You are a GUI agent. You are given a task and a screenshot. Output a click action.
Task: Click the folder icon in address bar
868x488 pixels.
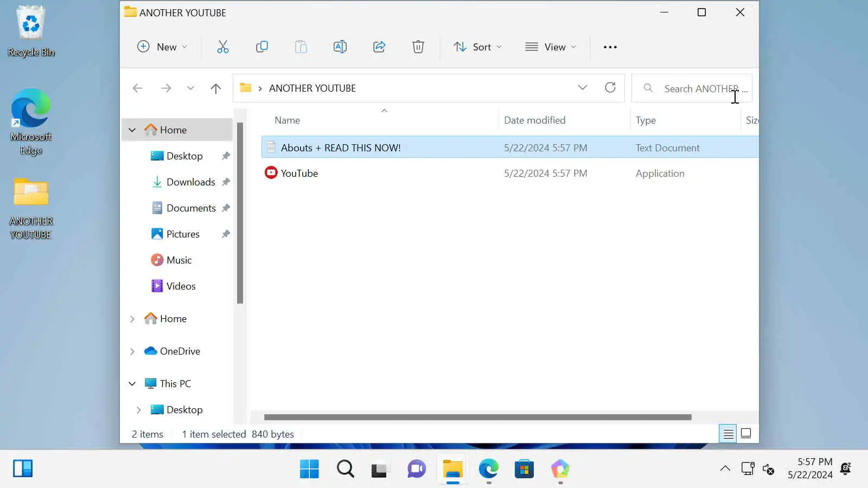pyautogui.click(x=246, y=87)
